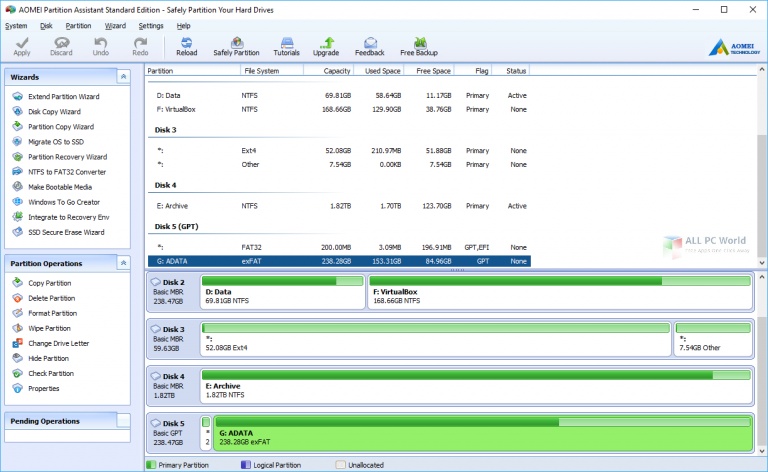Viewport: 768px width, 472px height.
Task: Launch Free Backup from toolbar
Action: [x=419, y=47]
